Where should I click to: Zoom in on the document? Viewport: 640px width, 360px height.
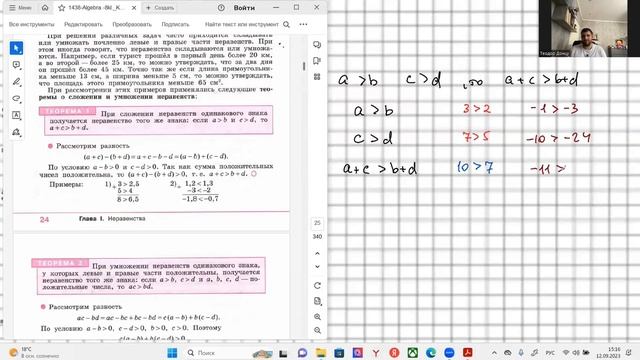click(317, 317)
